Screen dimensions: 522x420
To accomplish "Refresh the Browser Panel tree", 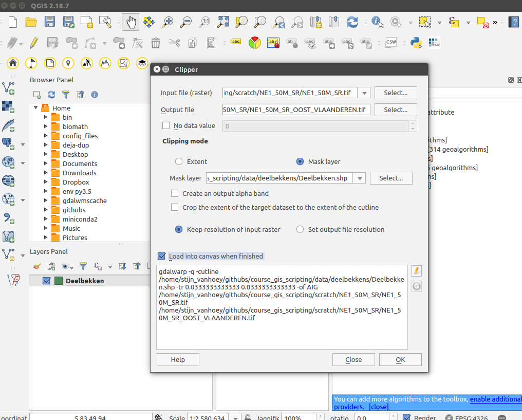I will pos(51,95).
